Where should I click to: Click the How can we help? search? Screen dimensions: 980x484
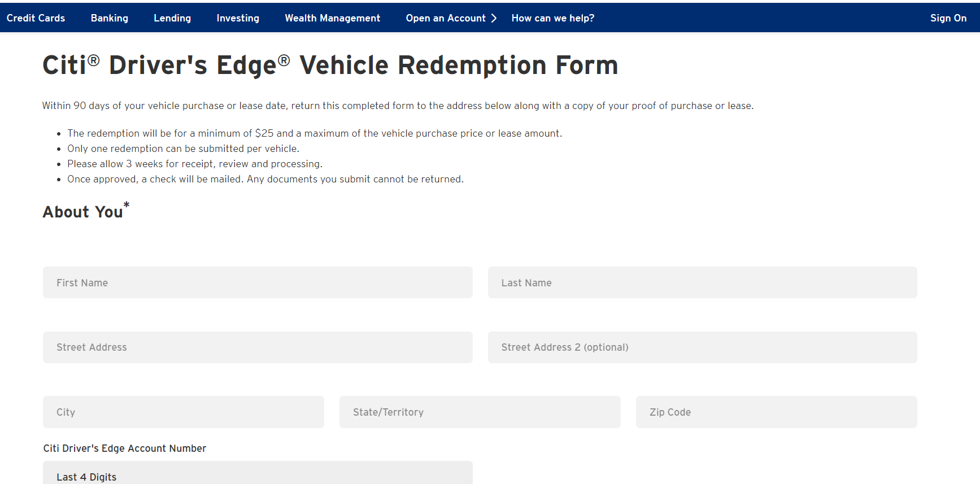click(x=553, y=18)
